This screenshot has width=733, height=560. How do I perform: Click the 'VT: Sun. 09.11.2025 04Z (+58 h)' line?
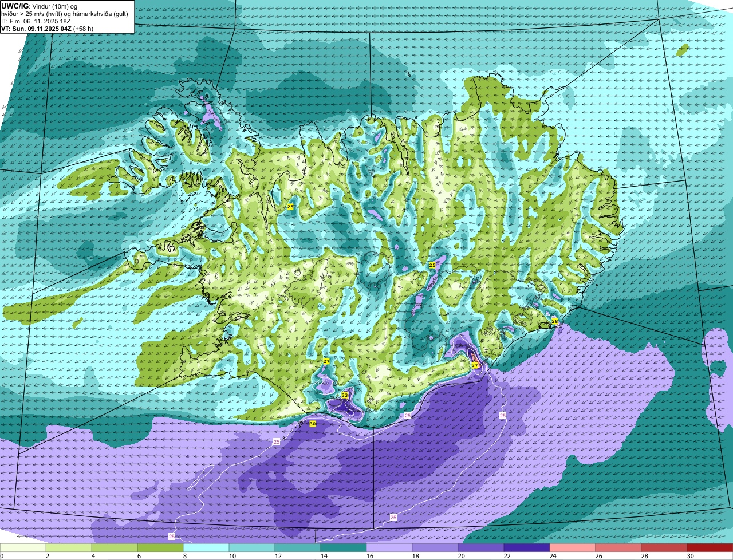[48, 28]
